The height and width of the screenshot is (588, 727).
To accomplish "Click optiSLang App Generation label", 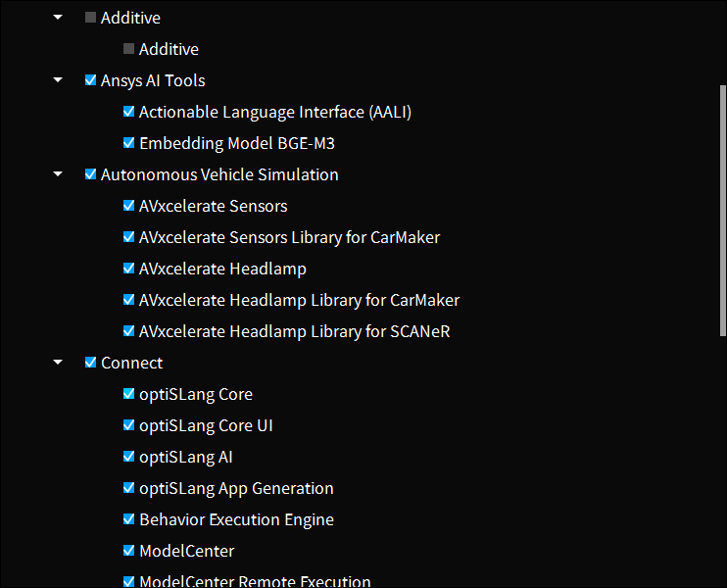I will coord(236,488).
